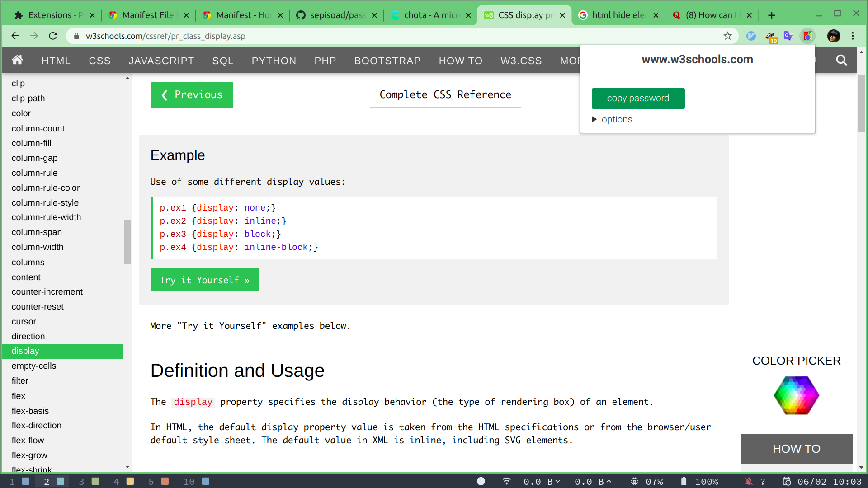Click the W3Schools home icon

click(17, 60)
